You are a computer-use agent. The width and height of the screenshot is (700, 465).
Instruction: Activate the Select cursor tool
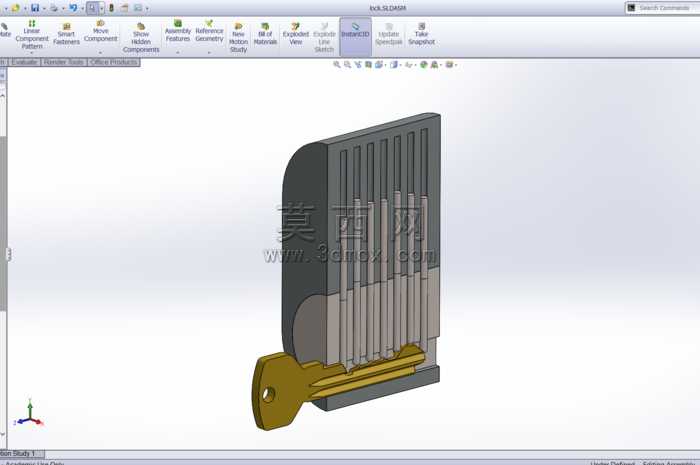pos(92,8)
